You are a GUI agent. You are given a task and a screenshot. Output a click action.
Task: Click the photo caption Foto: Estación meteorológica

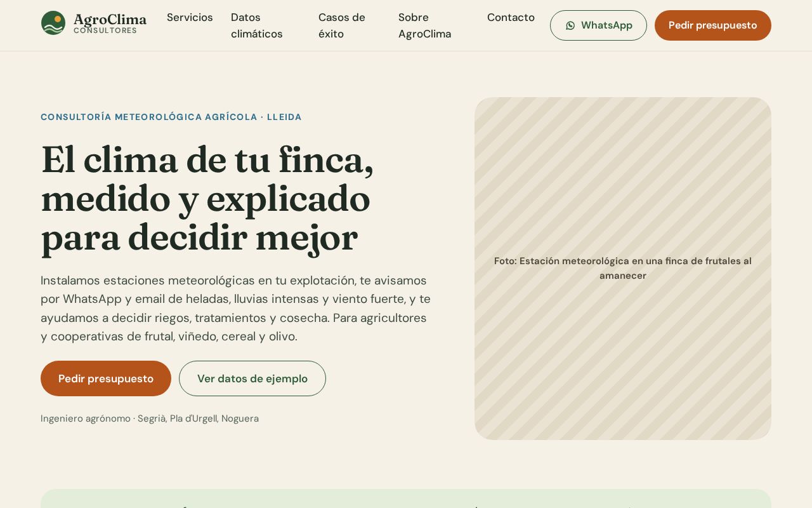(623, 268)
